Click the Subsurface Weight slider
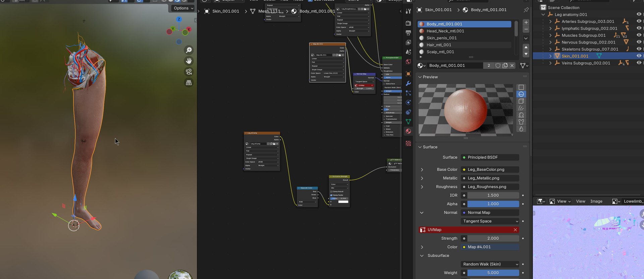 493,273
